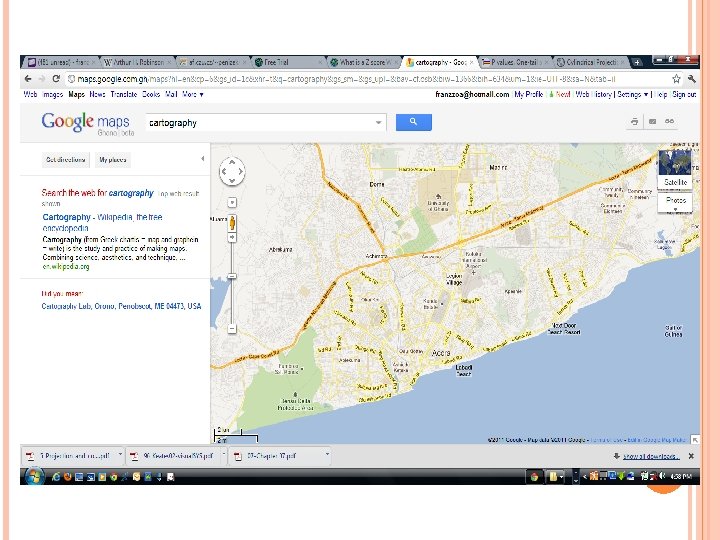Image resolution: width=720 pixels, height=540 pixels.
Task: Open the Cartography Wikipedia result link
Action: pos(102,222)
